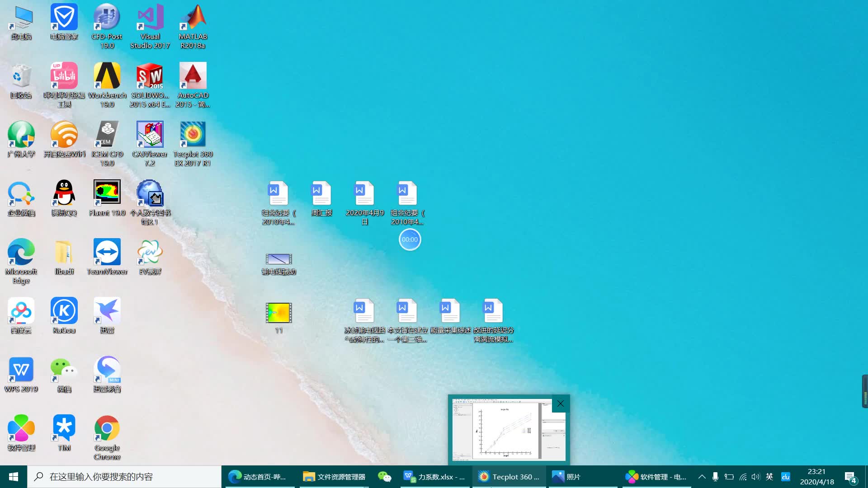868x488 pixels.
Task: Switch to 文件资源管理器 taskbar item
Action: [334, 477]
